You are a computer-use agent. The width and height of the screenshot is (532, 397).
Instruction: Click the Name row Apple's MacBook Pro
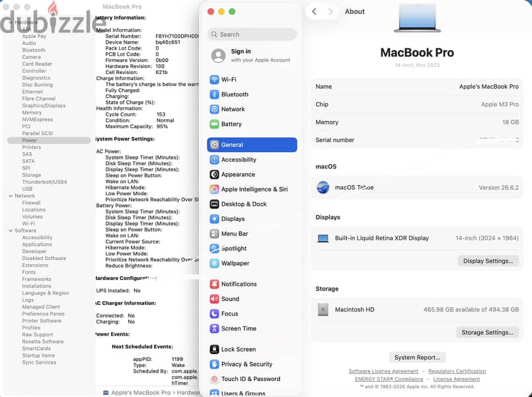tap(417, 87)
